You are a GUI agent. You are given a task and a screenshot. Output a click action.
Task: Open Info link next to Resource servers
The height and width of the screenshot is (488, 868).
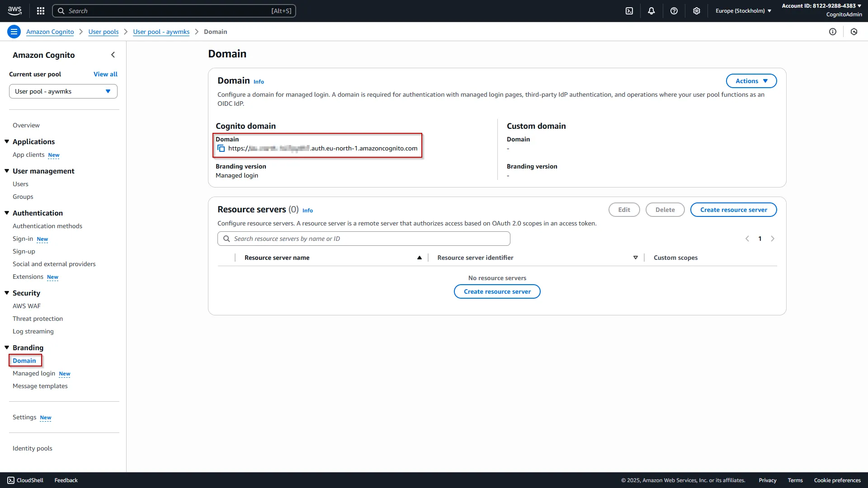[307, 211]
